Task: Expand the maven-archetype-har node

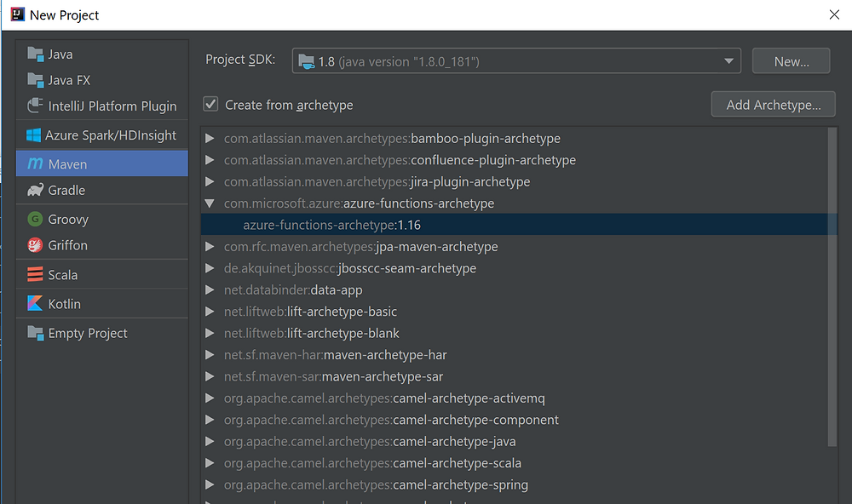Action: 210,355
